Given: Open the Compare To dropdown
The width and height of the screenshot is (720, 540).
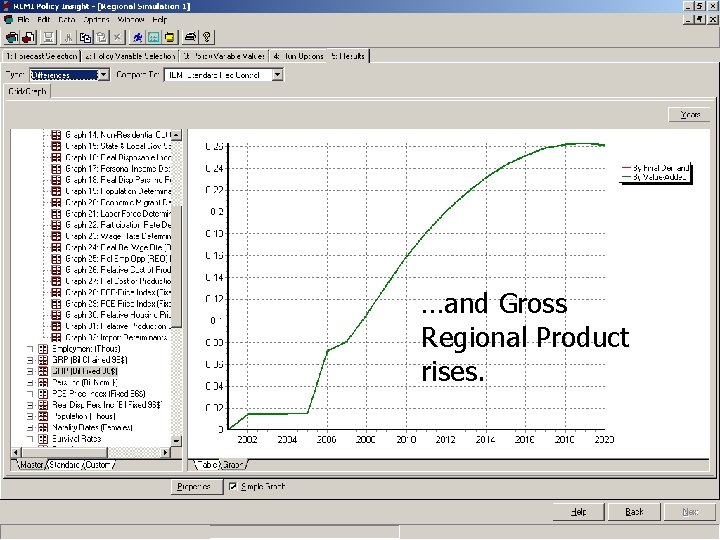Looking at the screenshot, I should point(277,74).
